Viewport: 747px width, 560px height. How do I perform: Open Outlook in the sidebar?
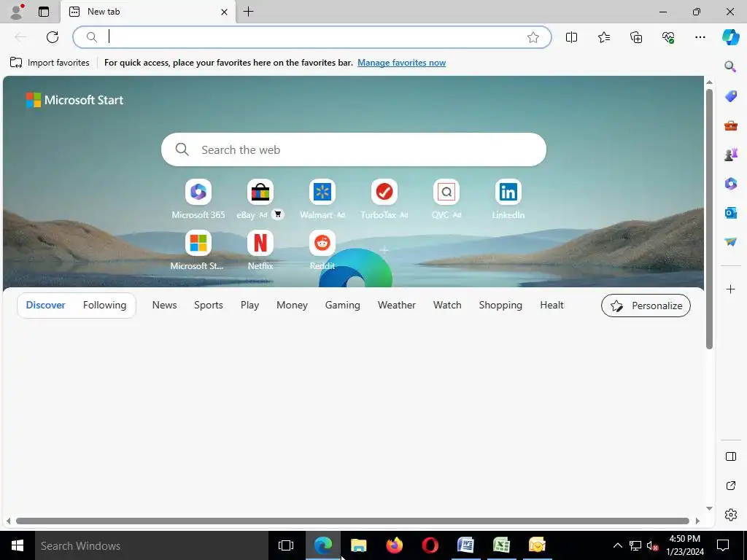[x=730, y=213]
